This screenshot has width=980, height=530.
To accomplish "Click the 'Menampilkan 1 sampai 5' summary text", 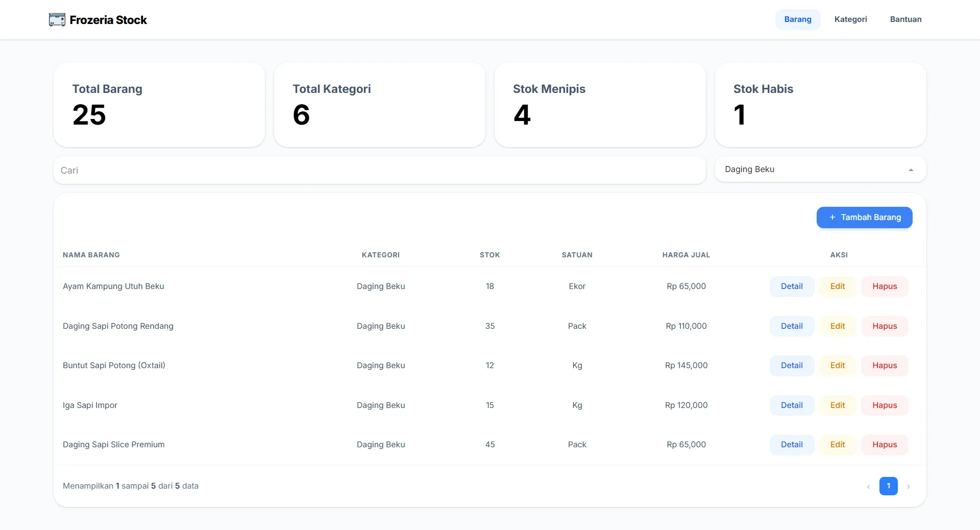I will pos(131,486).
